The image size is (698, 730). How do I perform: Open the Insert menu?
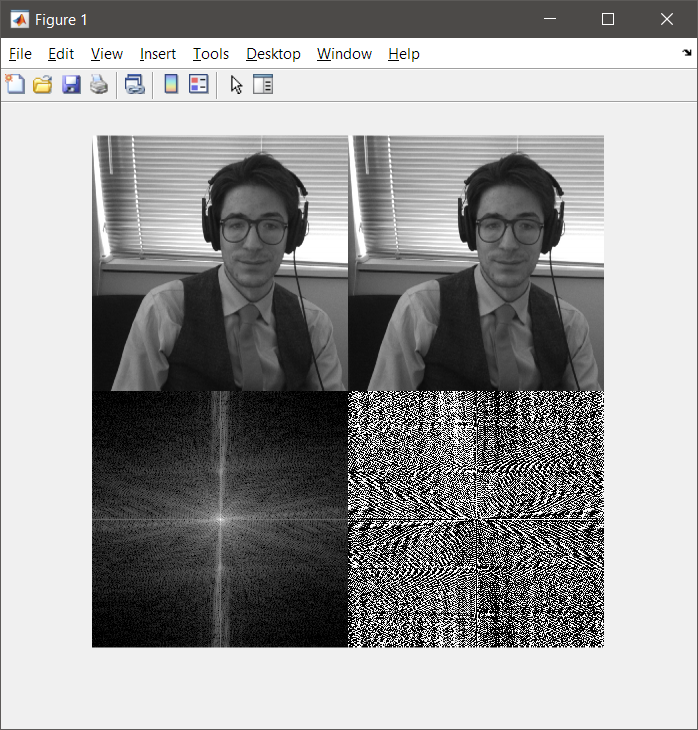158,54
